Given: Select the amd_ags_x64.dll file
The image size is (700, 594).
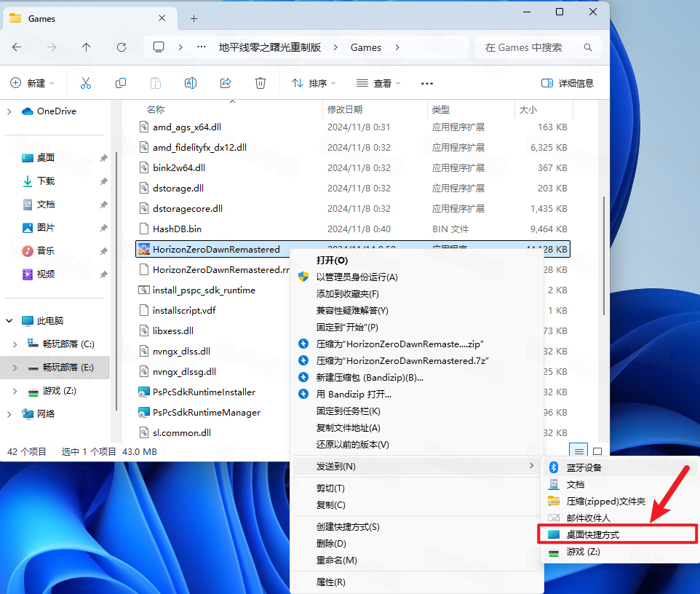Looking at the screenshot, I should [353, 127].
